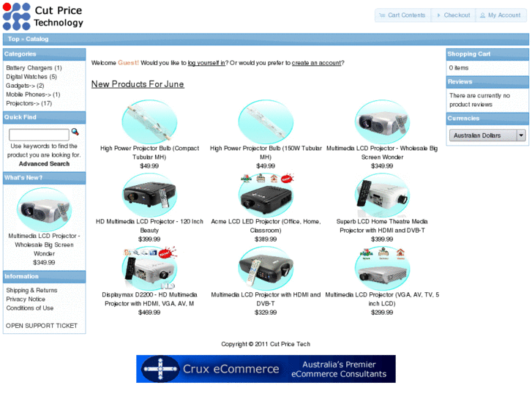Image resolution: width=532 pixels, height=399 pixels.
Task: Click the Catalog breadcrumb link
Action: 37,39
